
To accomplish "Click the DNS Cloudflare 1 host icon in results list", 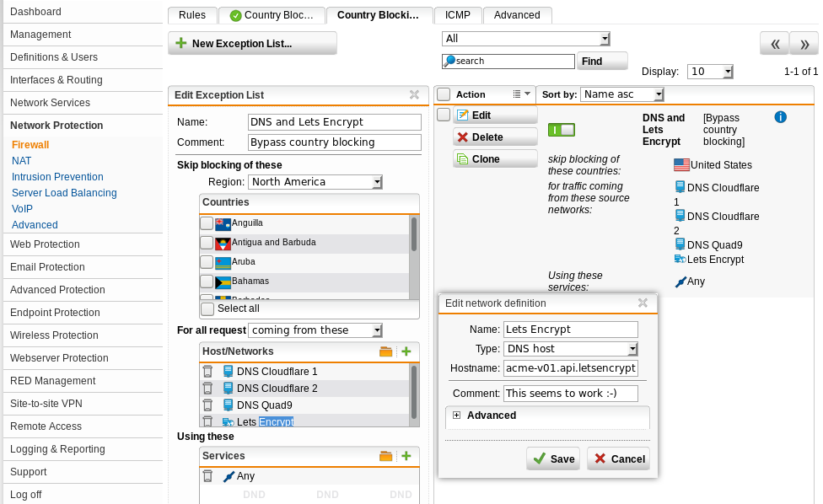I will tap(680, 187).
